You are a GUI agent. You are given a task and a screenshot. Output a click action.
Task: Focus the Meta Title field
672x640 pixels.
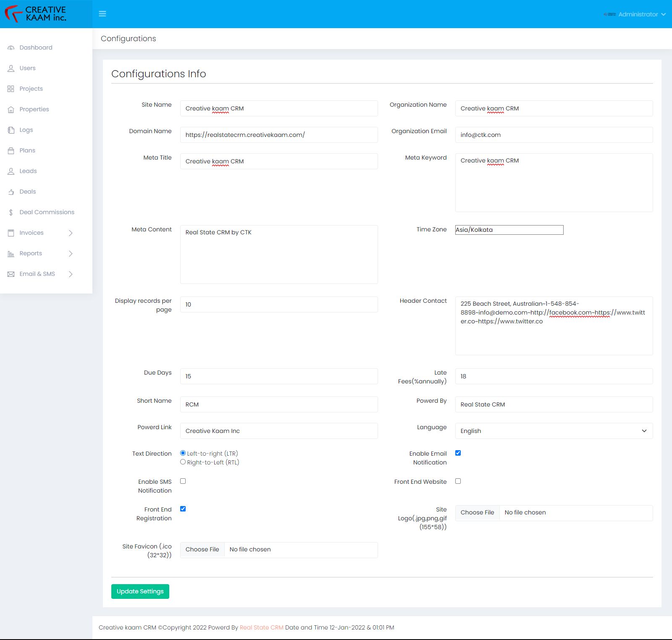tap(279, 161)
